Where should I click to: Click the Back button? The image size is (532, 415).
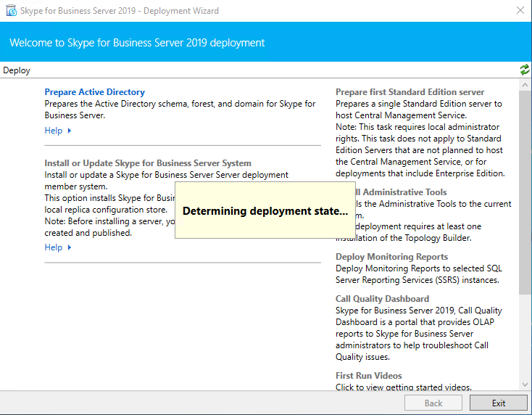(x=433, y=403)
